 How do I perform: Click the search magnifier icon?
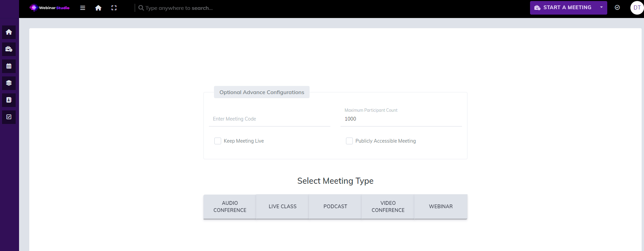(x=141, y=8)
